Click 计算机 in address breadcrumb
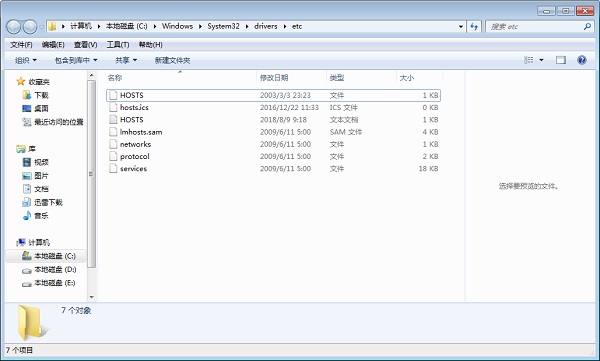 point(81,26)
